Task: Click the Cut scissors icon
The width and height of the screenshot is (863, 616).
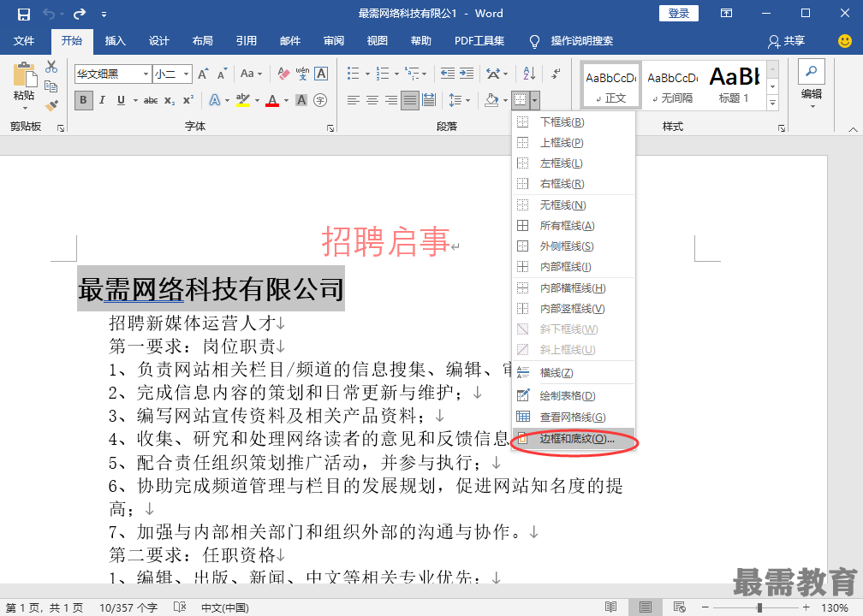Action: (x=51, y=67)
